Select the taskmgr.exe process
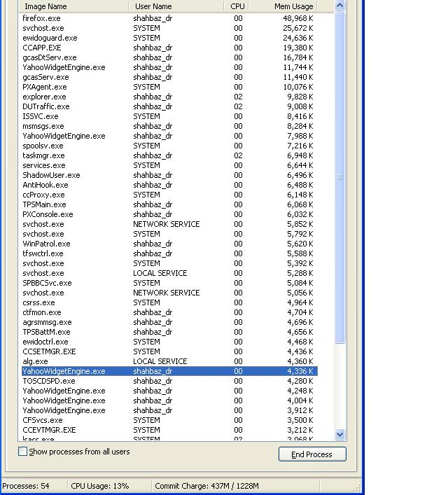Screen dimensions: 448x495 tap(169, 155)
